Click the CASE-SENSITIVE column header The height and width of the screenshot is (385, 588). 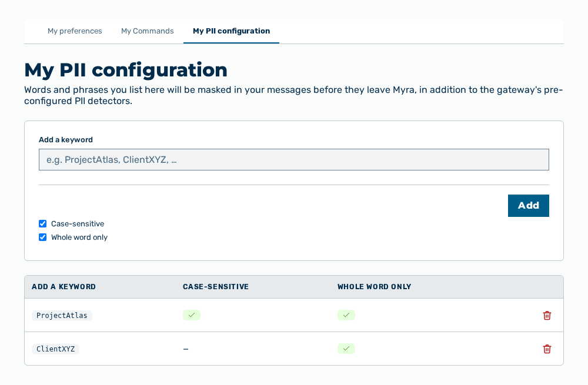tap(216, 287)
